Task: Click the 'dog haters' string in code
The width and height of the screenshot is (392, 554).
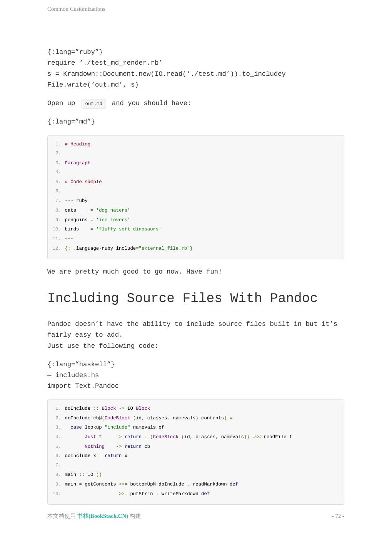Action: [113, 210]
